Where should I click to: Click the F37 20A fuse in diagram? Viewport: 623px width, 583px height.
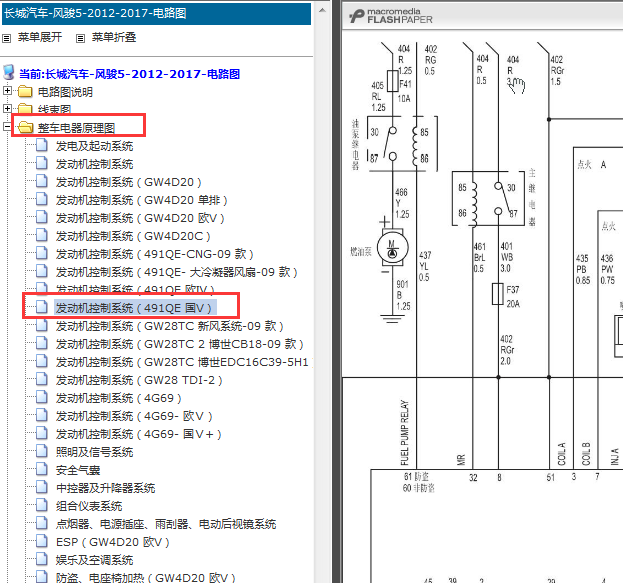[497, 294]
